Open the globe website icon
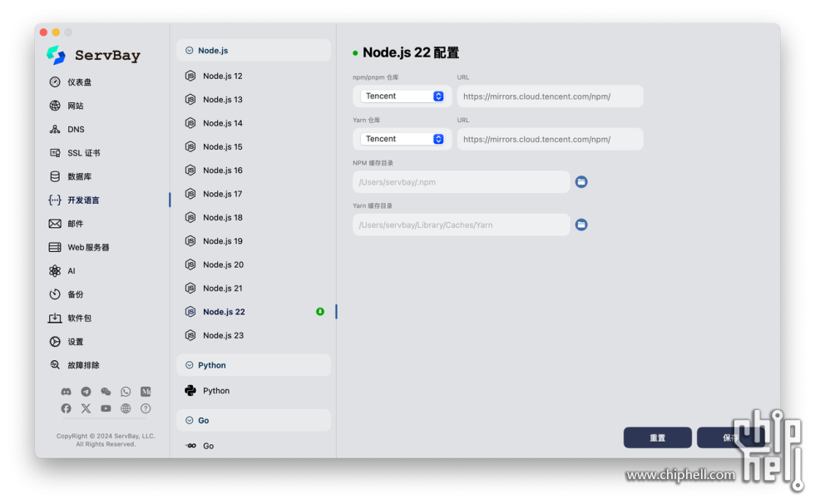 click(x=126, y=408)
